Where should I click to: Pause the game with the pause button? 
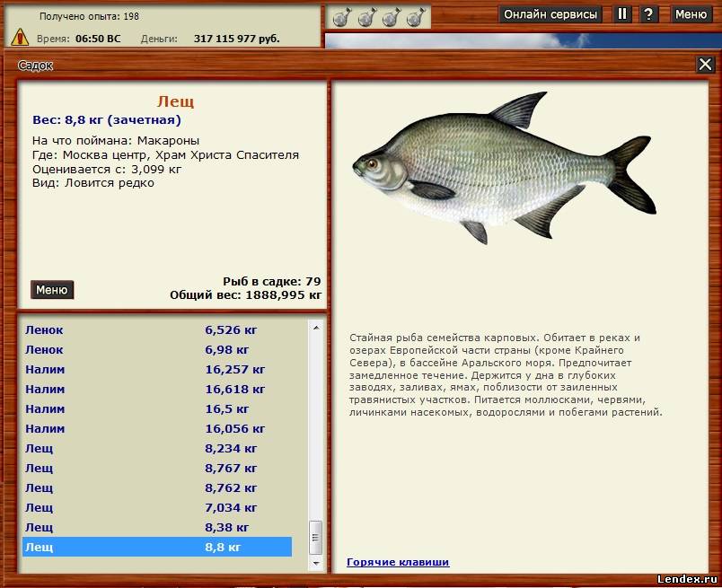621,14
